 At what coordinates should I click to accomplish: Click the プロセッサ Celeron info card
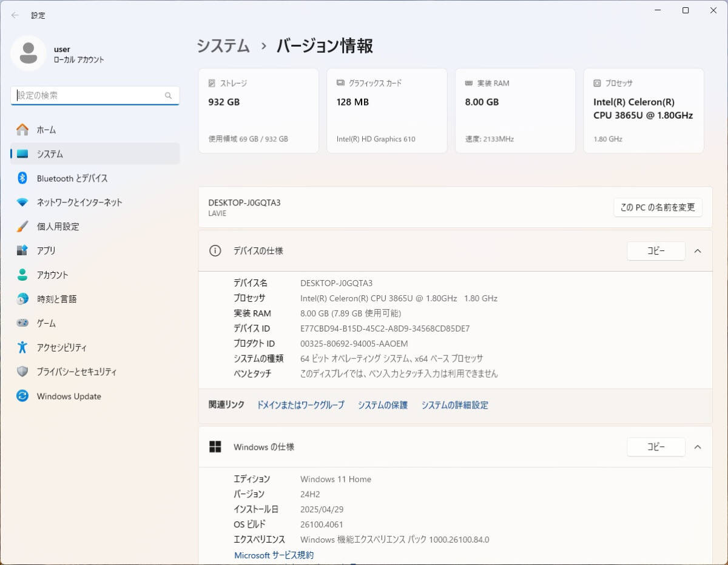pos(644,110)
